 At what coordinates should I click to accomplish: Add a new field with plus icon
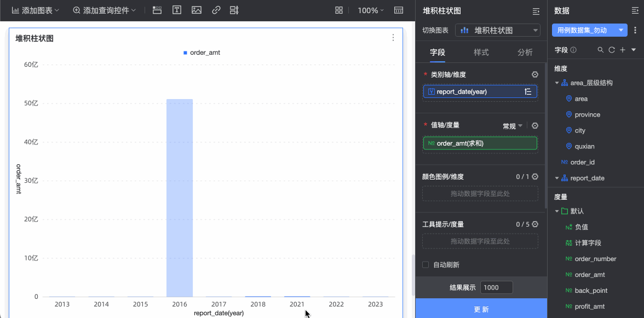(623, 50)
